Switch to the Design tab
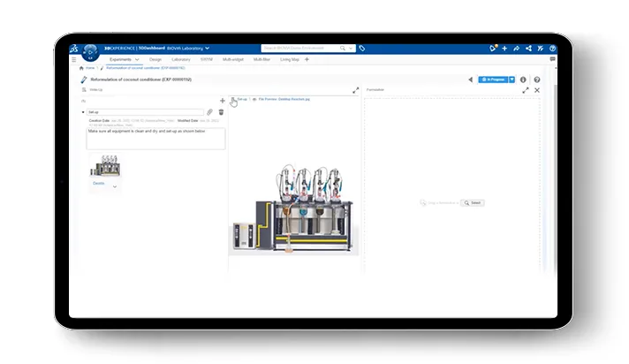This screenshot has height=364, width=629. pos(155,59)
